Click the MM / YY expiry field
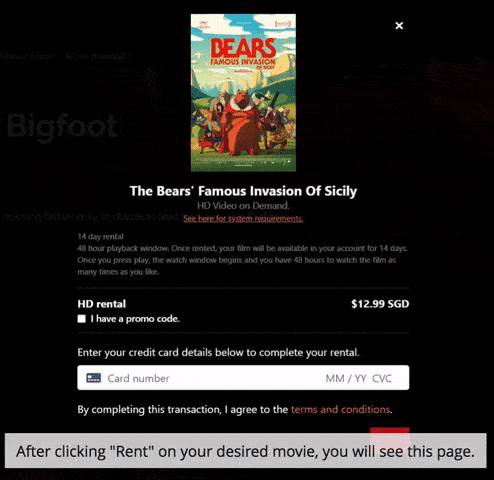This screenshot has width=494, height=480. coord(346,378)
